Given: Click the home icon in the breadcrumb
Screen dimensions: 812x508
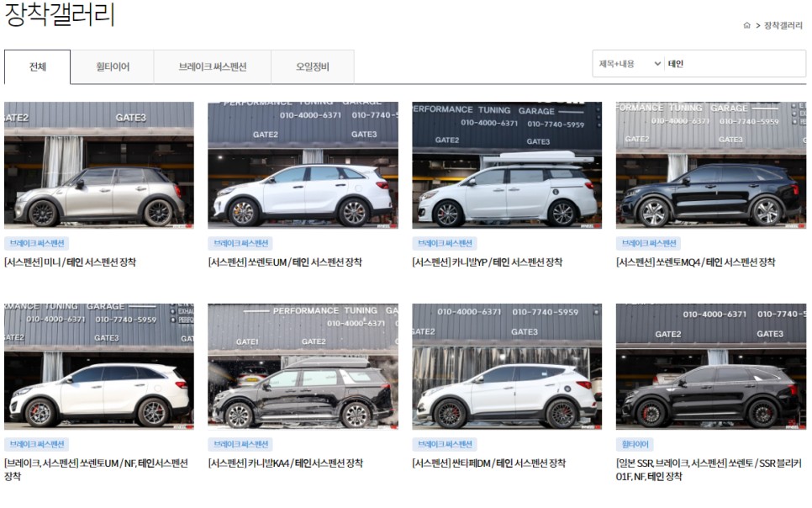Looking at the screenshot, I should [746, 25].
